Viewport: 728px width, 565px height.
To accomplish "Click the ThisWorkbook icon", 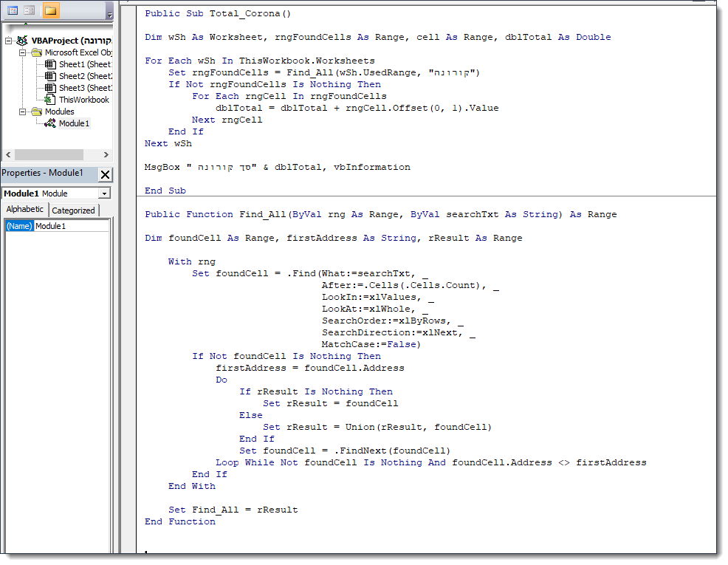I will 49,100.
